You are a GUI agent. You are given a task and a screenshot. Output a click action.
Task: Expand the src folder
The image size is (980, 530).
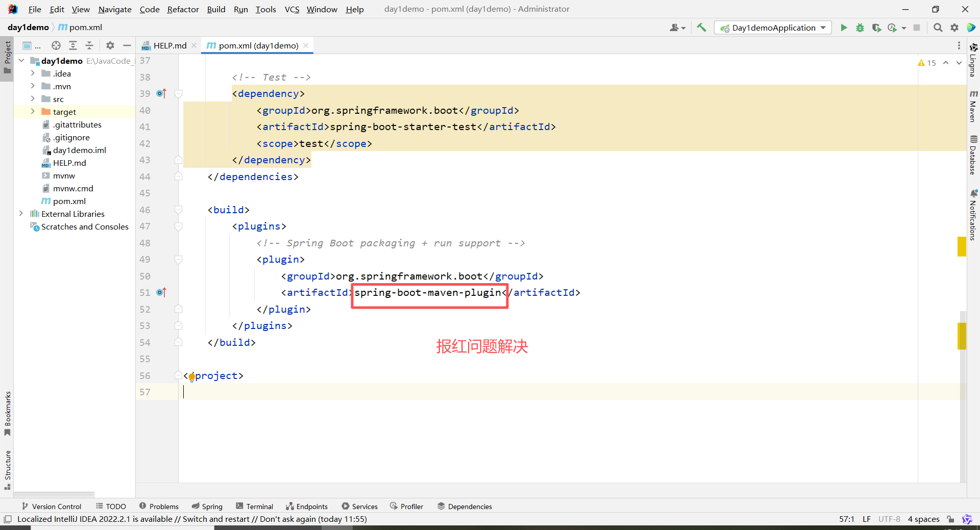pyautogui.click(x=33, y=99)
